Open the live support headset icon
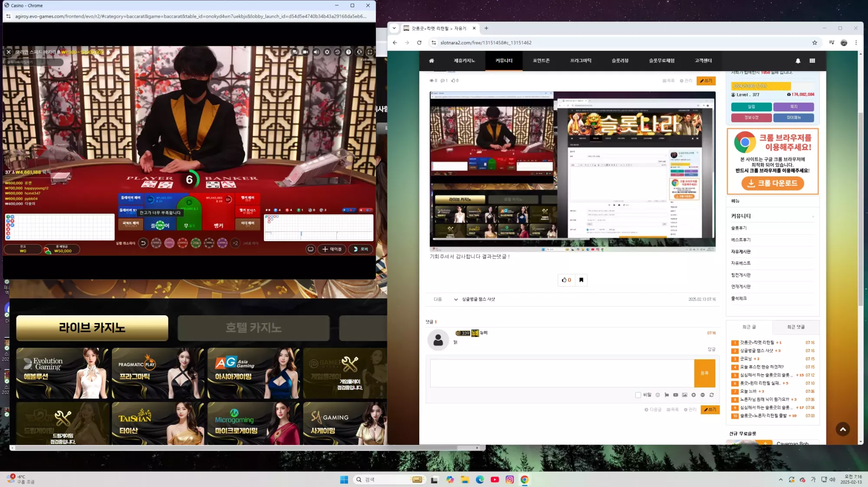 pyautogui.click(x=359, y=52)
